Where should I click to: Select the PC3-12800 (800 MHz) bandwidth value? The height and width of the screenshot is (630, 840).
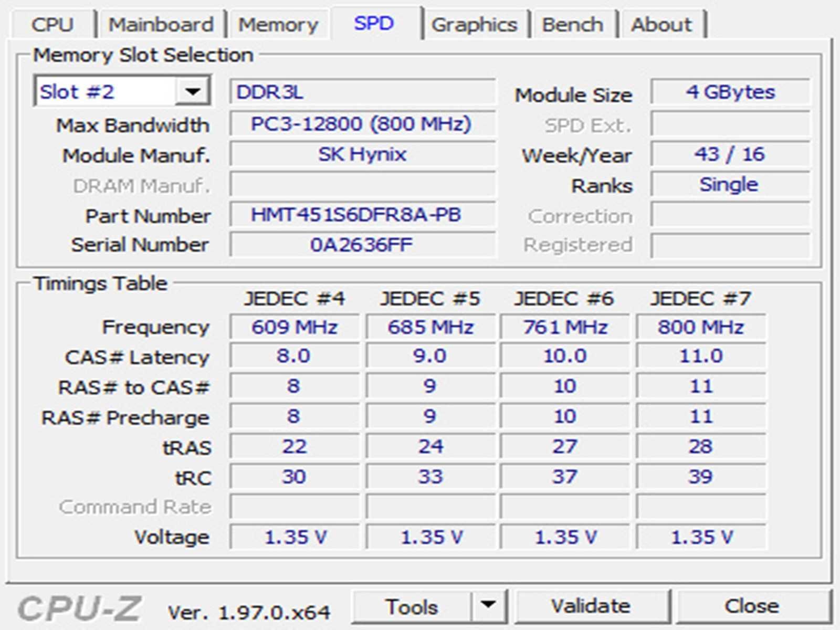point(363,124)
